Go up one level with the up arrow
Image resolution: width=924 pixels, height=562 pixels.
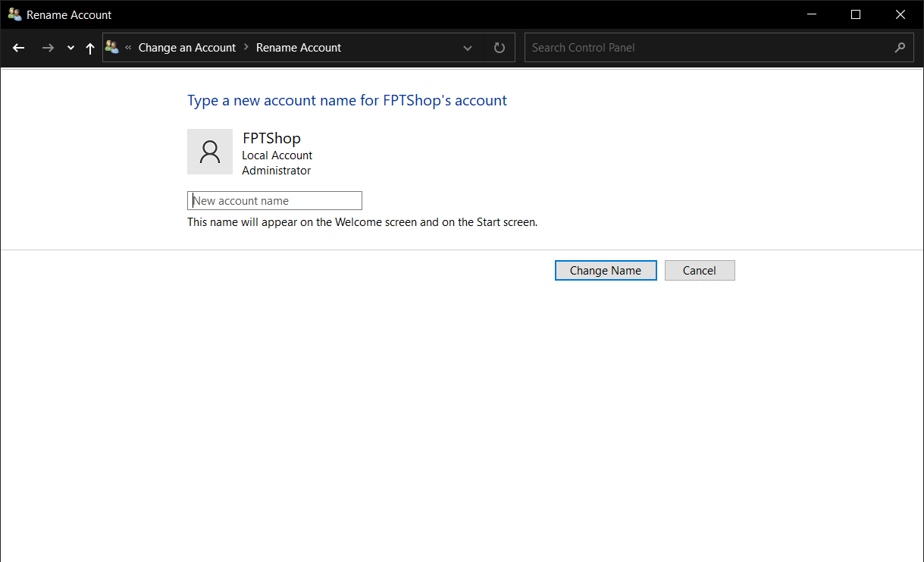[x=89, y=48]
